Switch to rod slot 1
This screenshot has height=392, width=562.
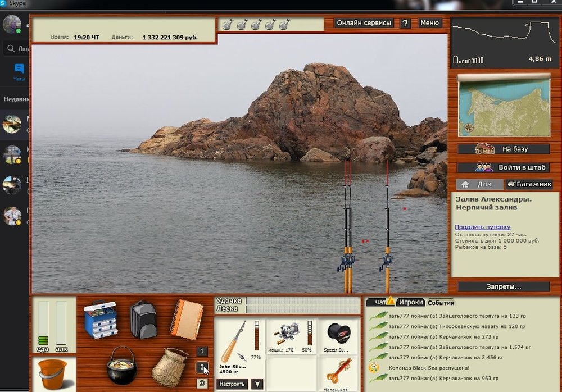tap(202, 351)
